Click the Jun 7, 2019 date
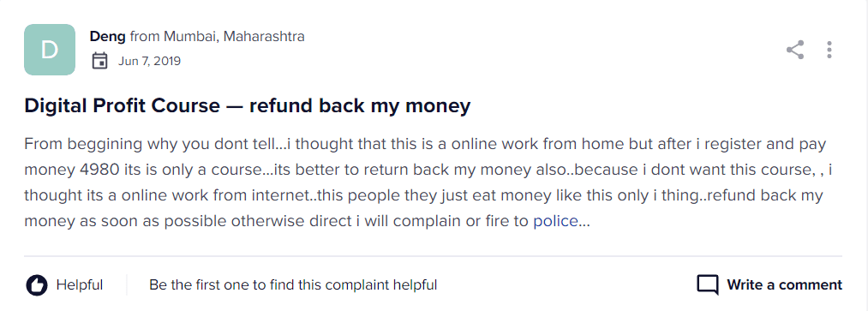Image resolution: width=868 pixels, height=311 pixels. coord(149,61)
